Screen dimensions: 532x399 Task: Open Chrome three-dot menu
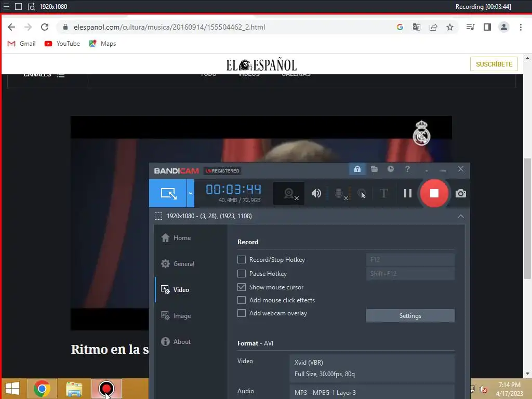[x=521, y=27]
